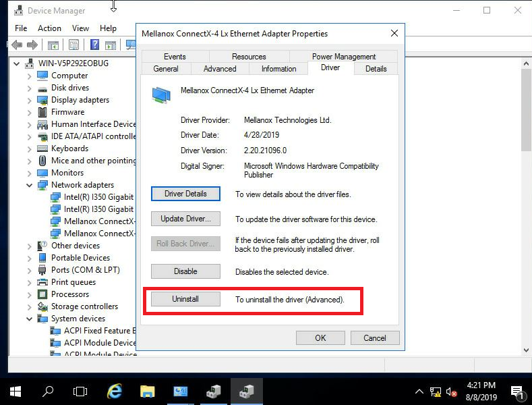Screen dimensions: 532x405
Task: Expand the Processors tree node
Action: 30,294
